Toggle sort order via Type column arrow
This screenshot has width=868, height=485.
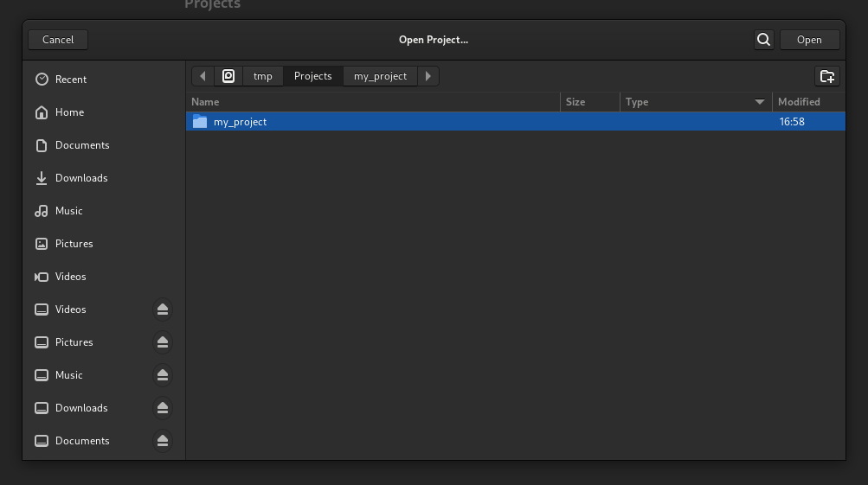760,102
